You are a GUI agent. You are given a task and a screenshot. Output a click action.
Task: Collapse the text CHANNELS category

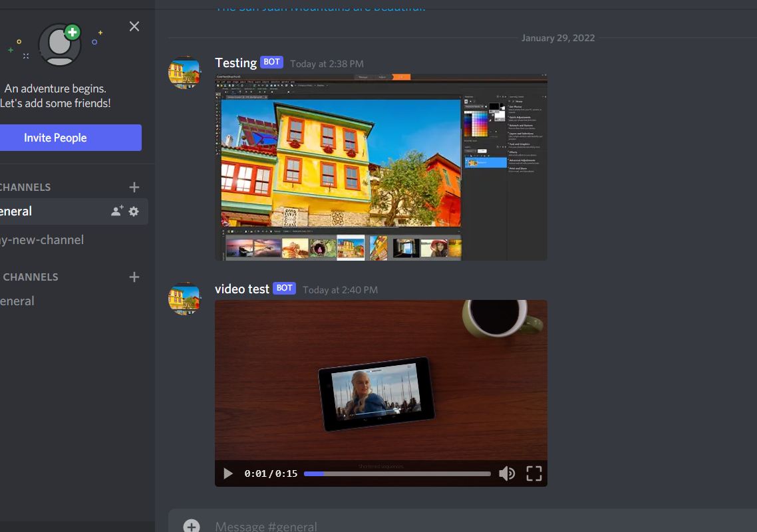pos(27,188)
